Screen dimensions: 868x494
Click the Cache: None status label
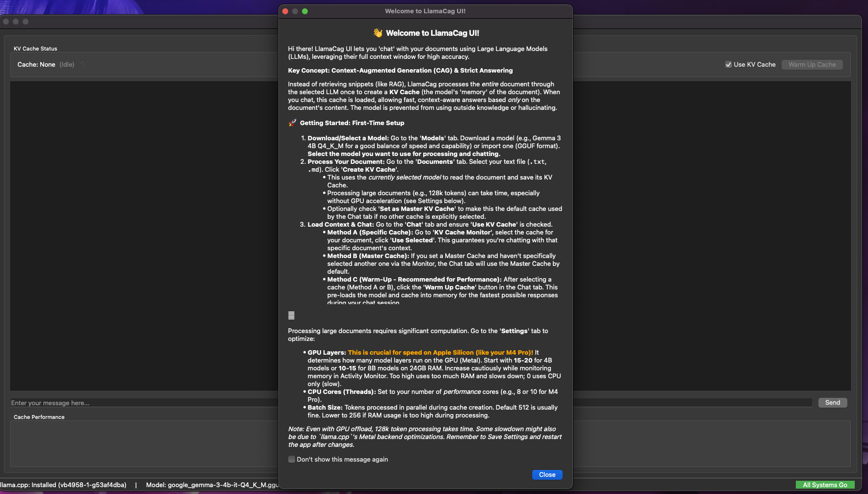36,64
